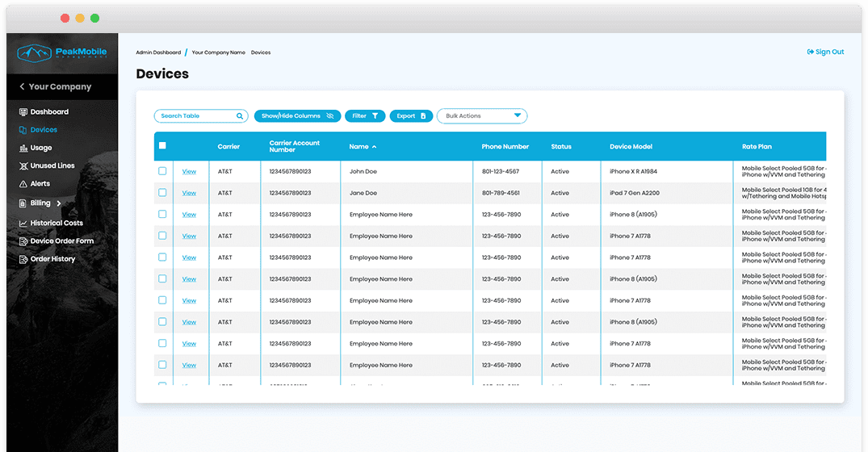Select the checkbox for the fifth row
The height and width of the screenshot is (452, 868).
pyautogui.click(x=162, y=257)
